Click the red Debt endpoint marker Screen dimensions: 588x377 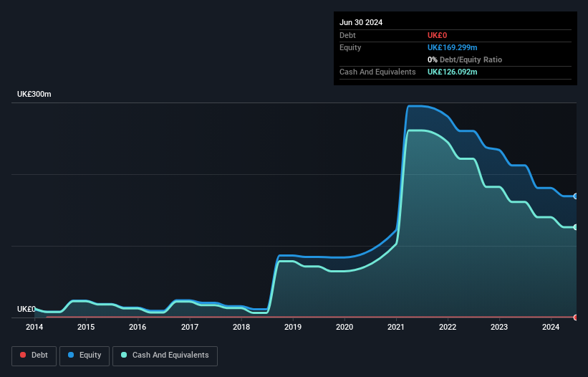click(x=576, y=318)
